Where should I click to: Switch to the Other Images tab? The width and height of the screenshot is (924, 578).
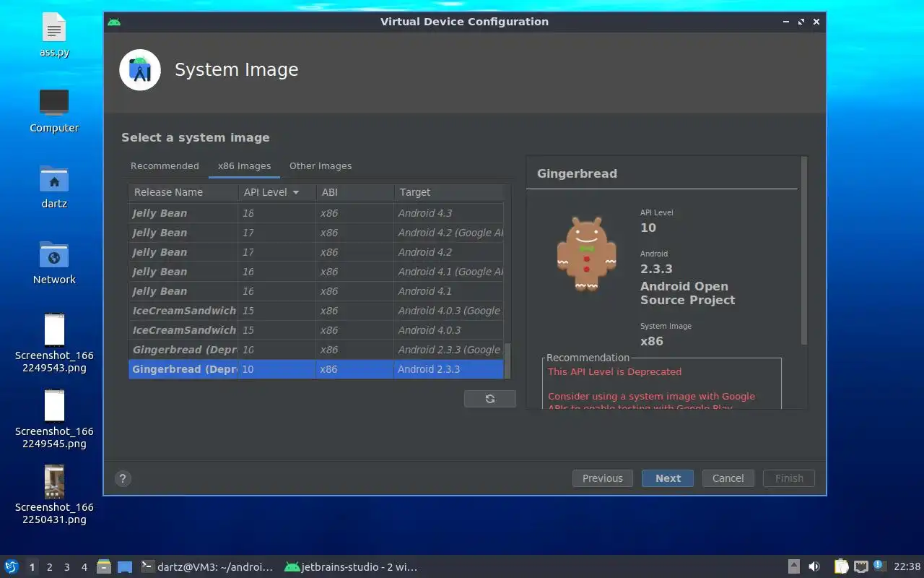tap(321, 166)
